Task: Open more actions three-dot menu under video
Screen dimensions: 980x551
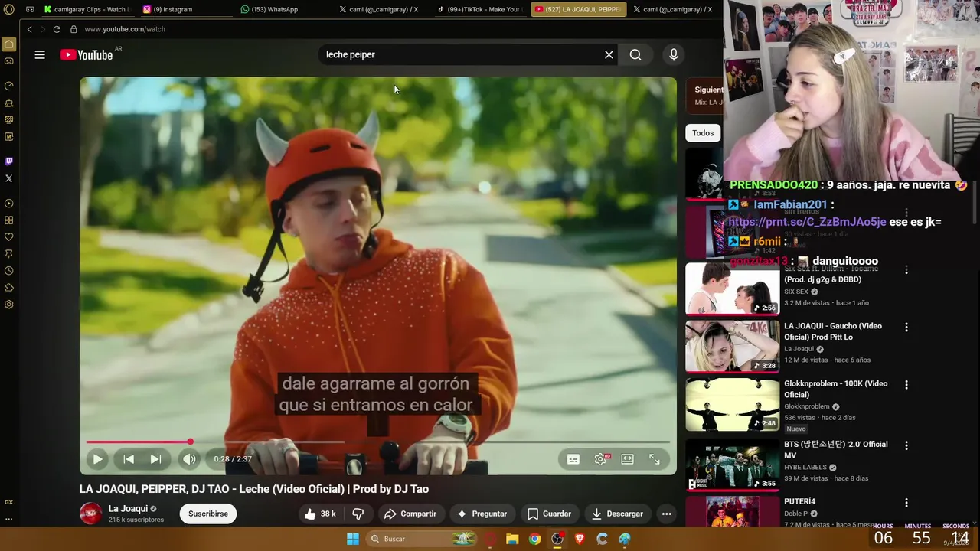Action: 667,514
